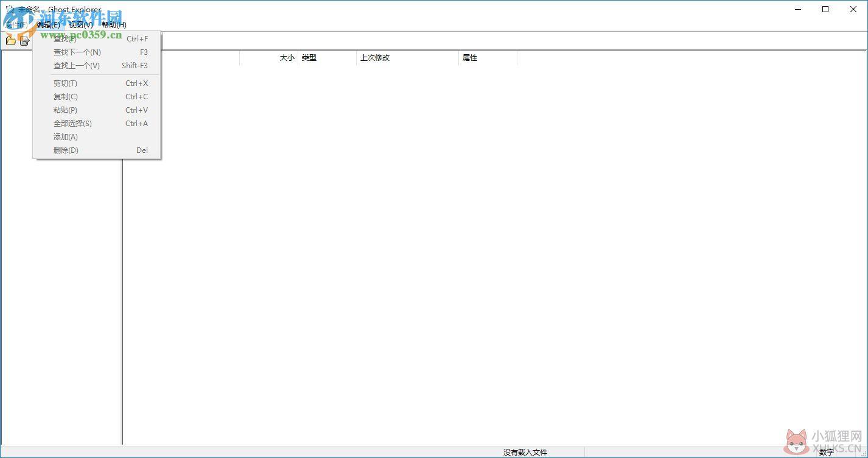Choose 添加(A) from the edit menu
Image resolution: width=868 pixels, height=458 pixels.
97,137
